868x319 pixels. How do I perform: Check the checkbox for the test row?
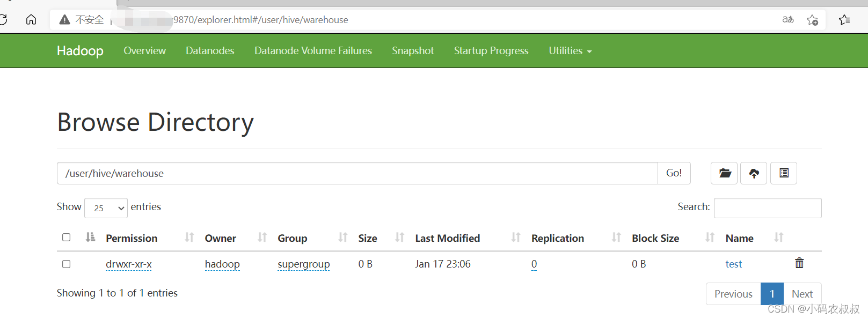[66, 264]
